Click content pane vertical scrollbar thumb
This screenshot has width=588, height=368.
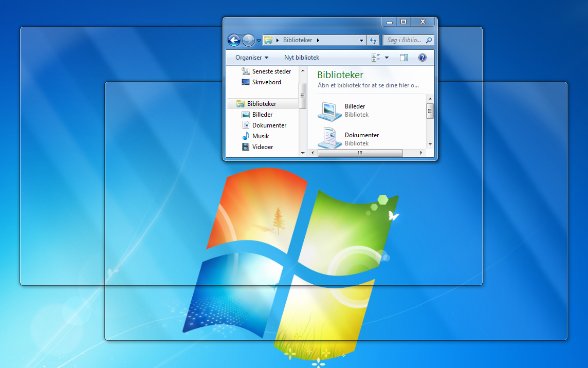430,111
